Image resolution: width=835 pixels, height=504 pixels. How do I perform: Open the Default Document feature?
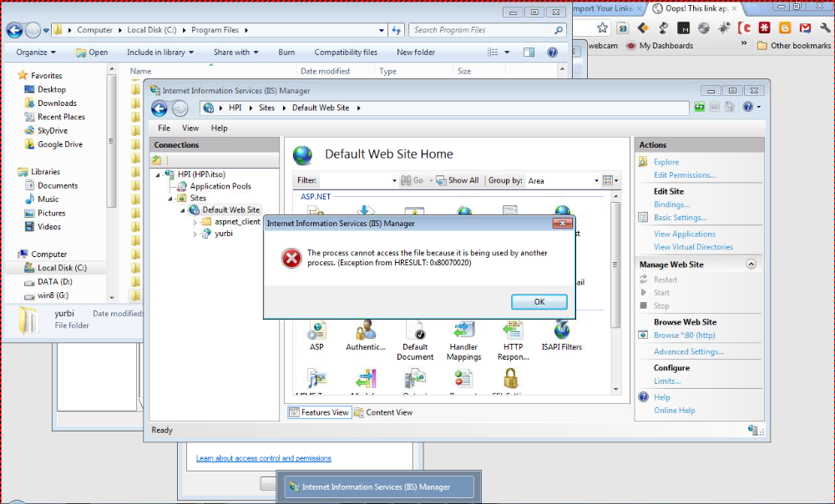pyautogui.click(x=415, y=332)
